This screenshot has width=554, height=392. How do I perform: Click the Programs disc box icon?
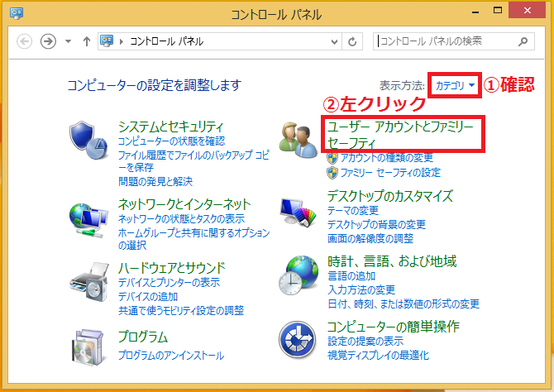(89, 347)
